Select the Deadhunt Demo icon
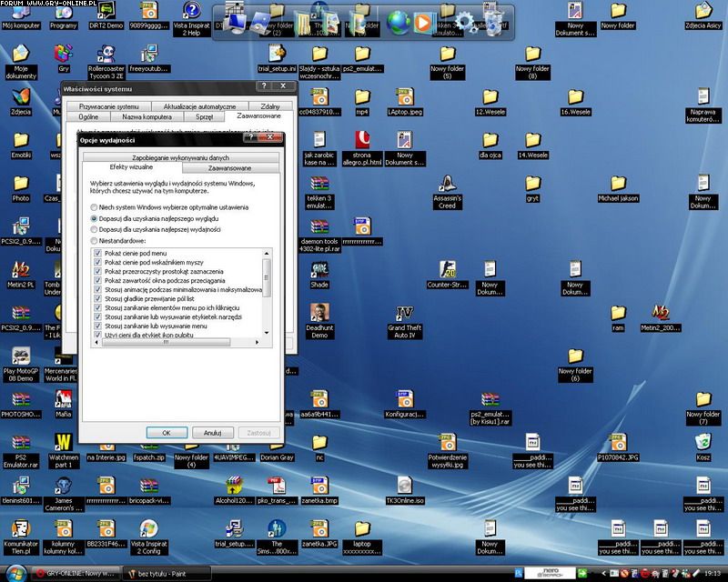Screen dimensions: 728x582 pyautogui.click(x=319, y=321)
